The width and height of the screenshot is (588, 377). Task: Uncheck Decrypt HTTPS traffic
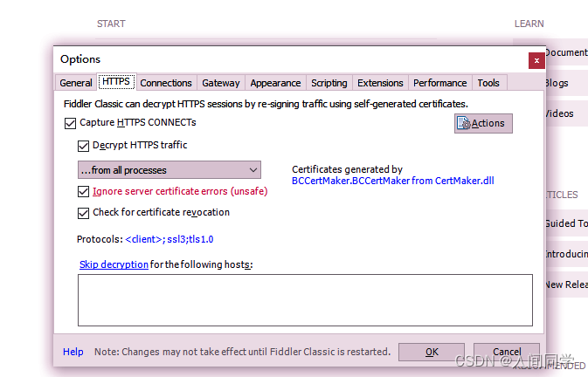tap(83, 146)
